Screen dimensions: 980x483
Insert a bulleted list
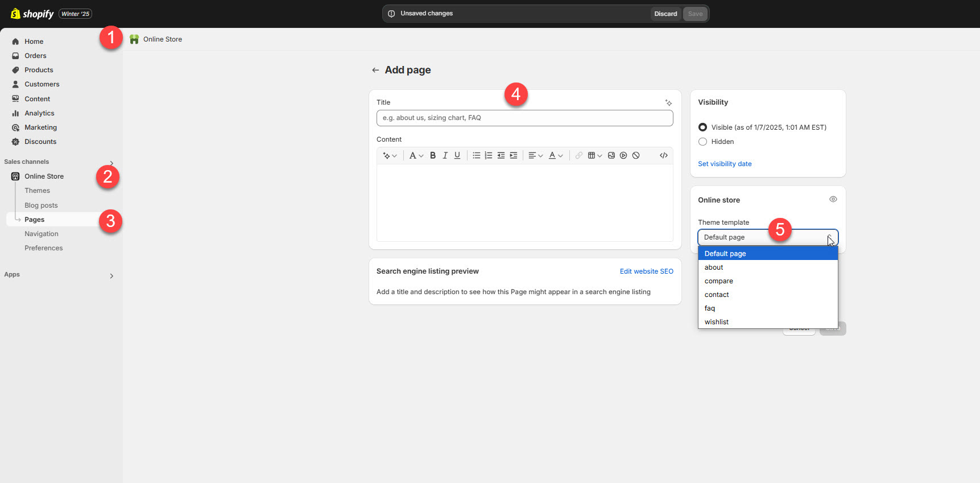(x=476, y=155)
